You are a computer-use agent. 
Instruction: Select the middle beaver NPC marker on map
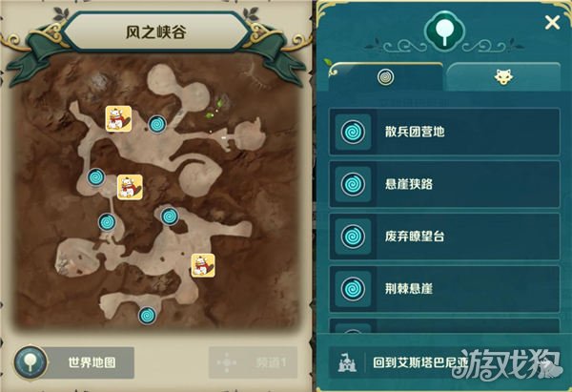point(130,187)
